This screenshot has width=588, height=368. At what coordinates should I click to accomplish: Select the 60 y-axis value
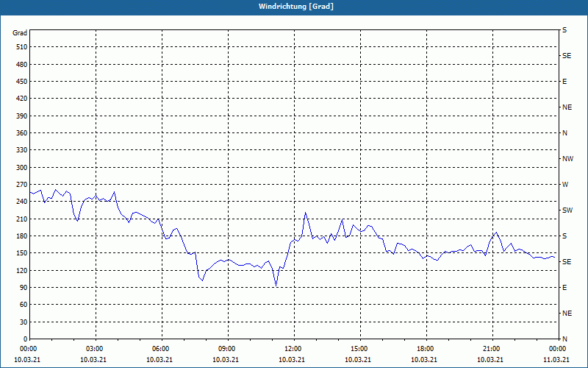coord(24,305)
